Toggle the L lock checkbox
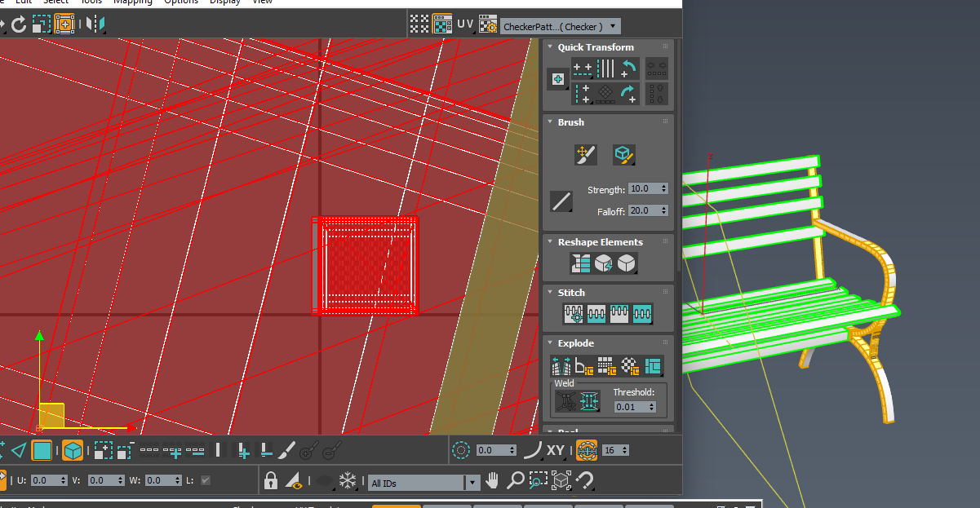The image size is (980, 508). pos(206,480)
